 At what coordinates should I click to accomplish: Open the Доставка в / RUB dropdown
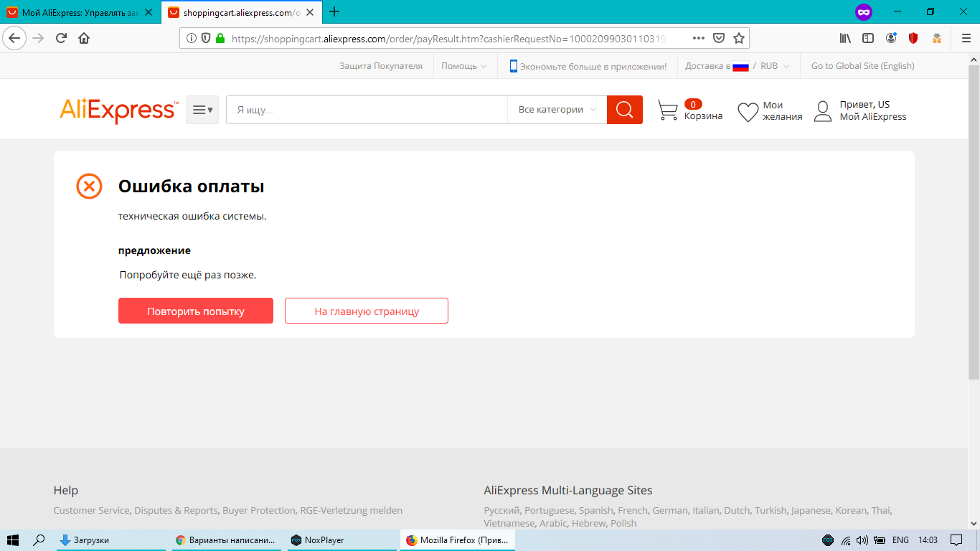tap(738, 66)
